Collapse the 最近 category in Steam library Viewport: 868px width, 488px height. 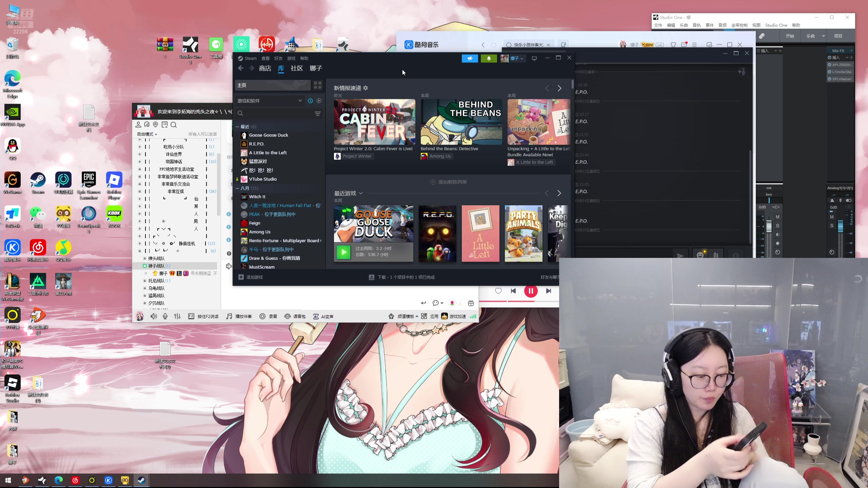coord(237,127)
